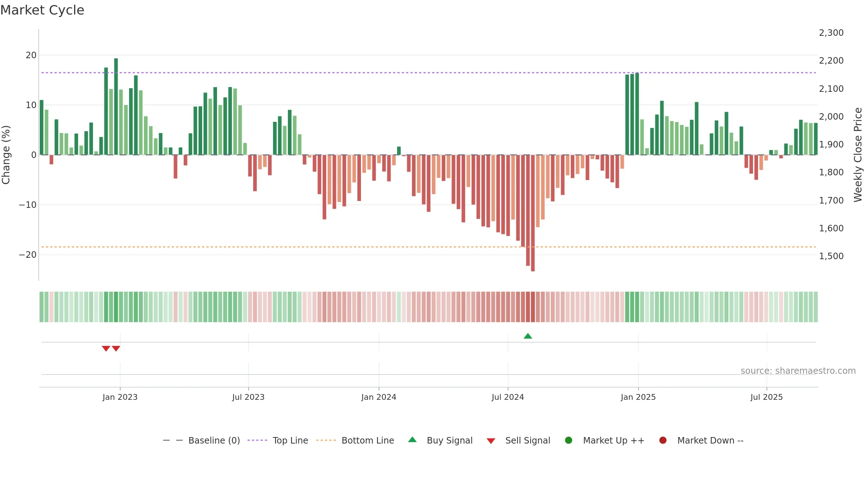
Task: Click the 2,000 price axis label
Action: coord(831,117)
